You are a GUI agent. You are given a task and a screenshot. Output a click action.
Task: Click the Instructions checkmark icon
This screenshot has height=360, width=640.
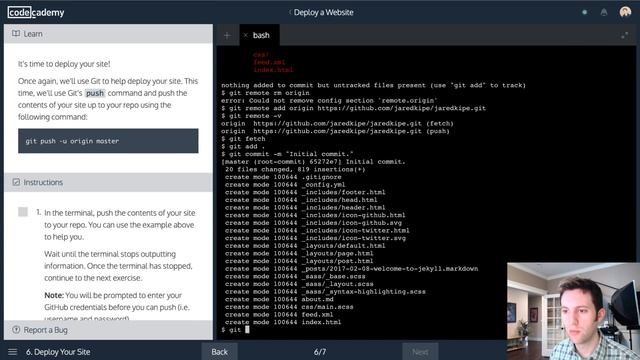click(16, 182)
